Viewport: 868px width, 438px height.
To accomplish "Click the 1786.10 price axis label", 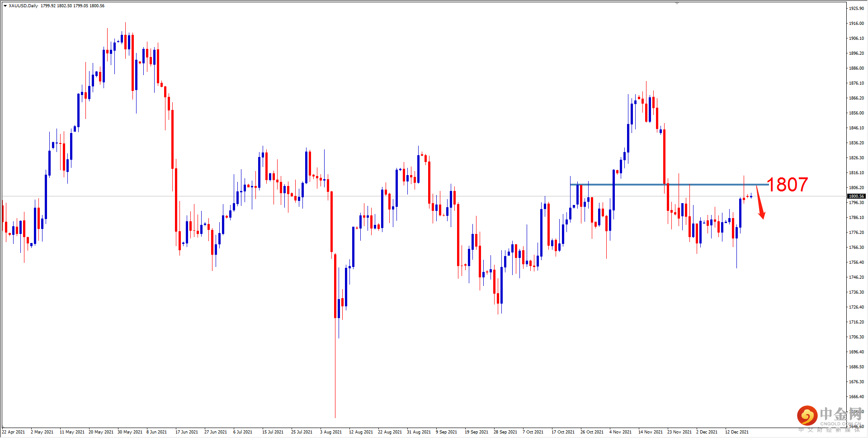I will 856,218.
